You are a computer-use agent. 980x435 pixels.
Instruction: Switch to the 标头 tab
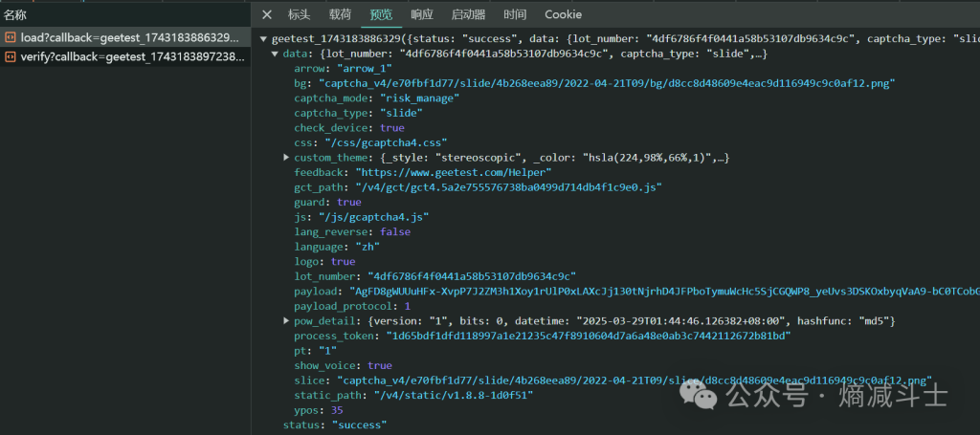[300, 14]
